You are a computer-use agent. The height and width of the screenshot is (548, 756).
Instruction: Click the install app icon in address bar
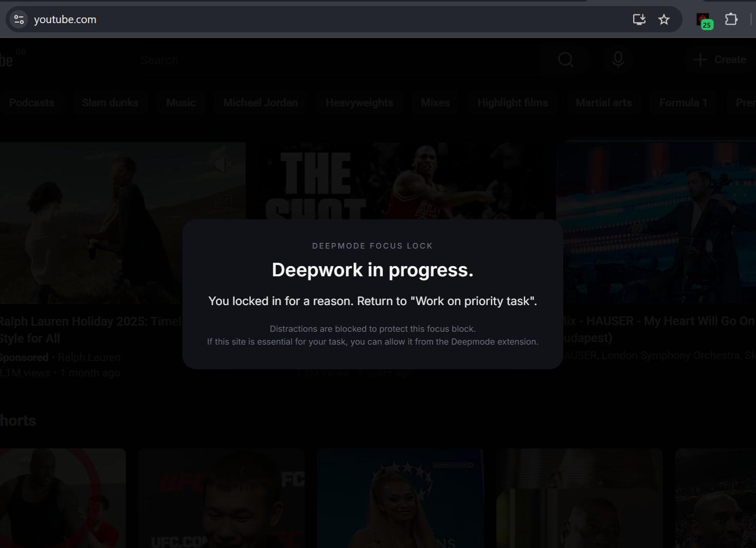[x=639, y=20]
